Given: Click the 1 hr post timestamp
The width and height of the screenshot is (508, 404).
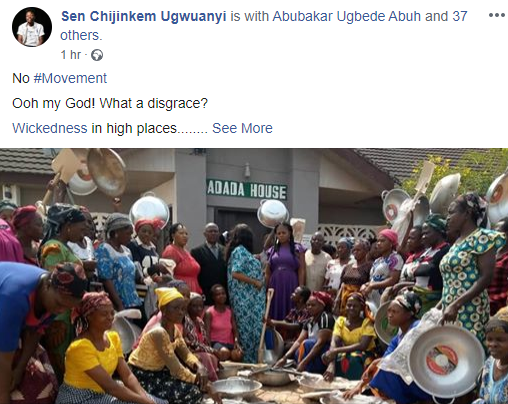Looking at the screenshot, I should [71, 55].
